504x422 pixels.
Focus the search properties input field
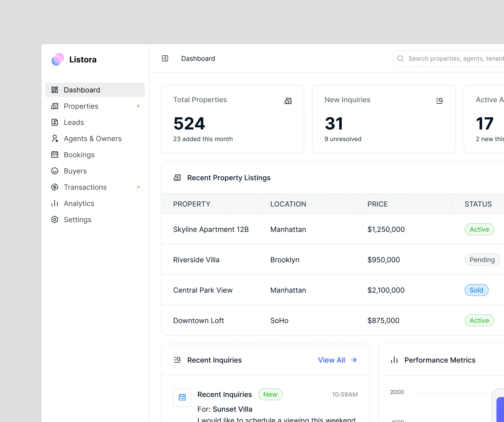click(448, 59)
